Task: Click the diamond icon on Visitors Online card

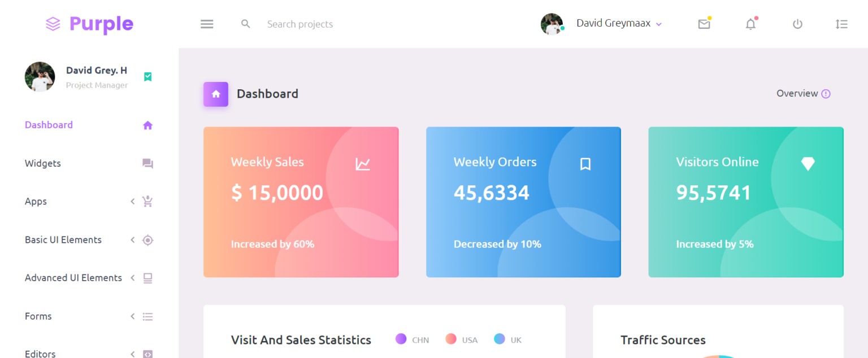Action: coord(808,164)
